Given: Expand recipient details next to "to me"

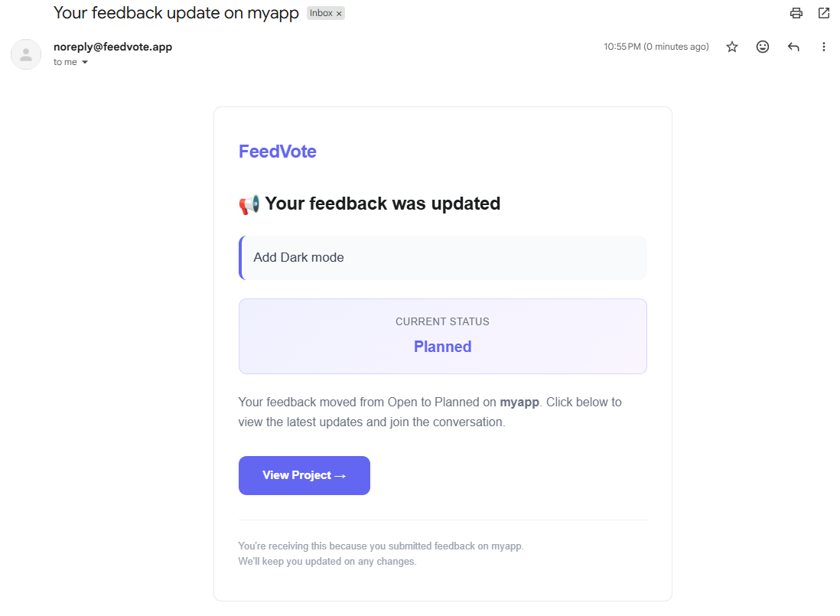Looking at the screenshot, I should click(85, 63).
